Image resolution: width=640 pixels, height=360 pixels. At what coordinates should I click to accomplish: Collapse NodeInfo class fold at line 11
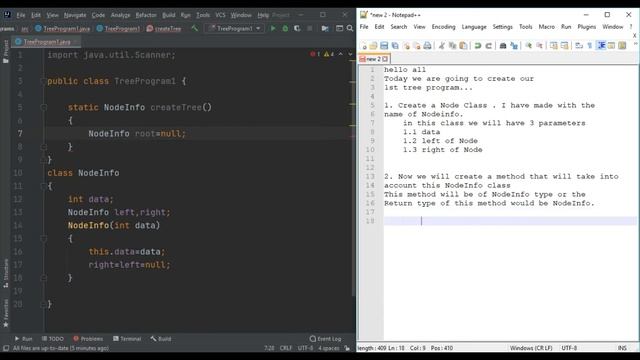pos(43,186)
